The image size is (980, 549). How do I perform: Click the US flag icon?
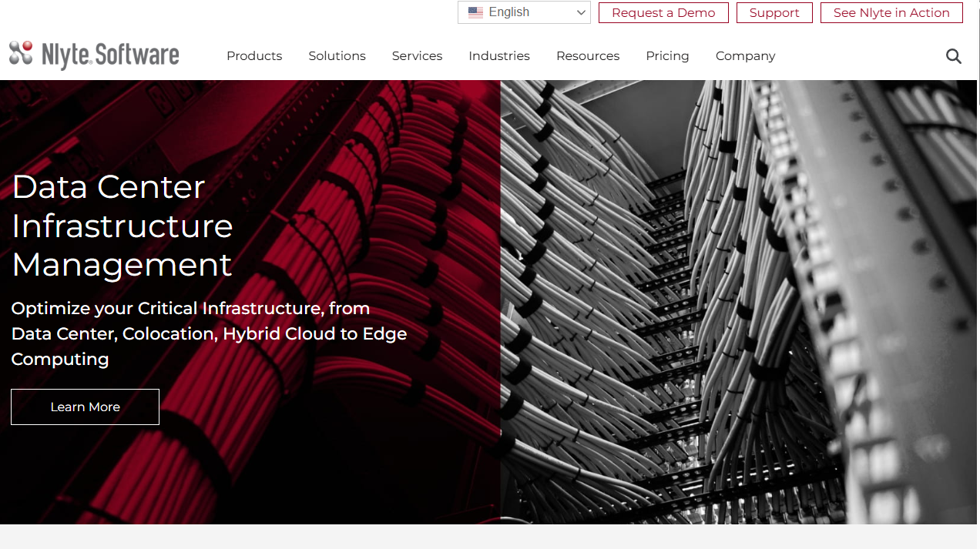[475, 12]
